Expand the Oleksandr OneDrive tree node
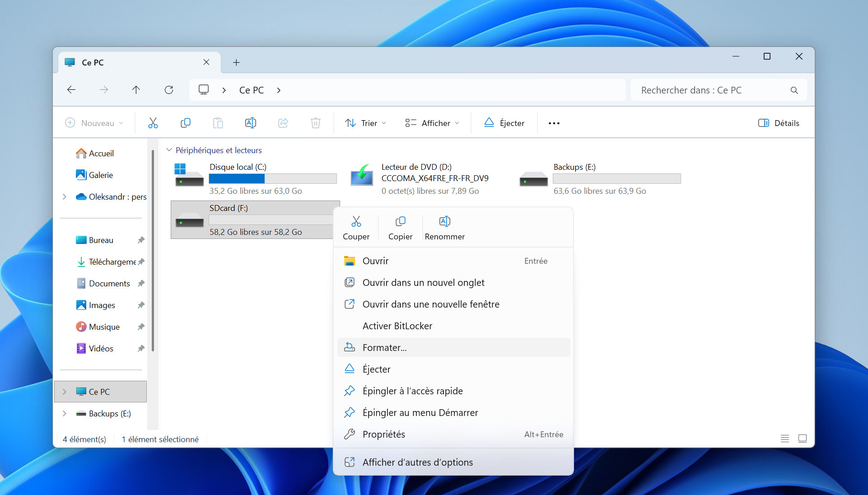Screen dimensions: 868x495 pos(65,197)
